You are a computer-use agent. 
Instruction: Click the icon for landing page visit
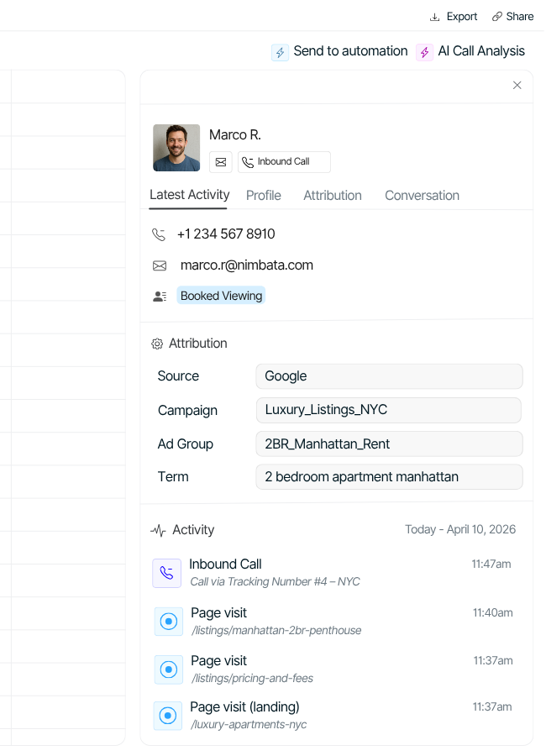(168, 716)
